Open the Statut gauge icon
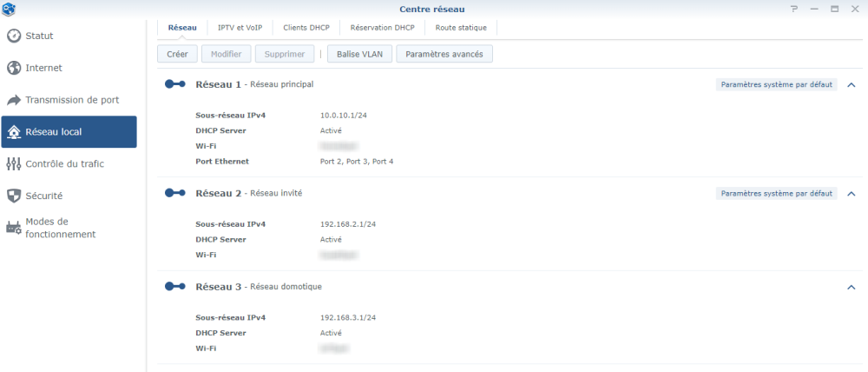Screen dimensions: 868x372 pos(14,36)
